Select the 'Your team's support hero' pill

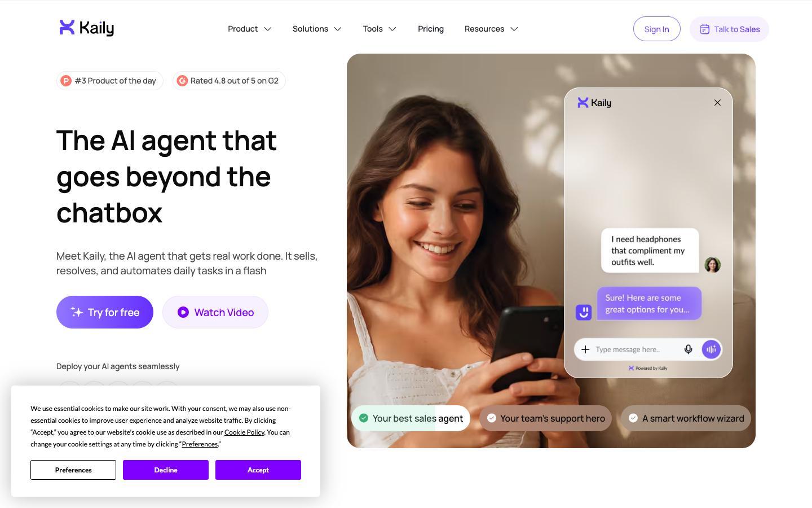(545, 418)
